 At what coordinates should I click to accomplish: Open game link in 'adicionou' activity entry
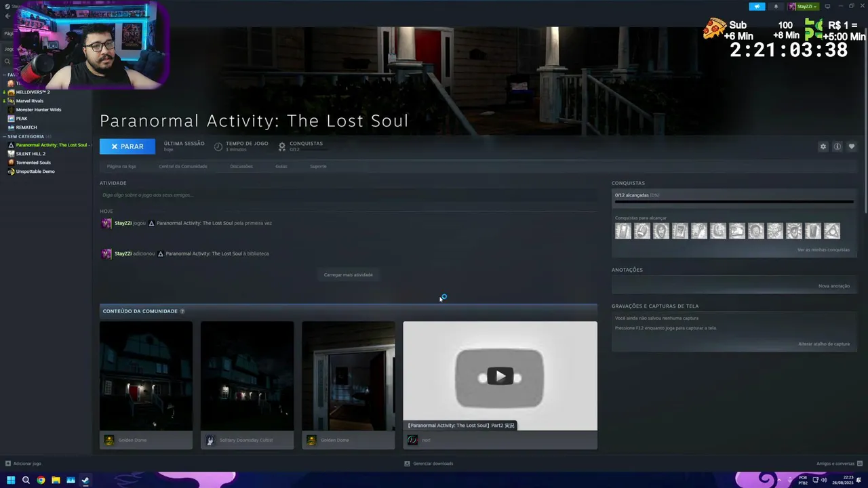[203, 253]
